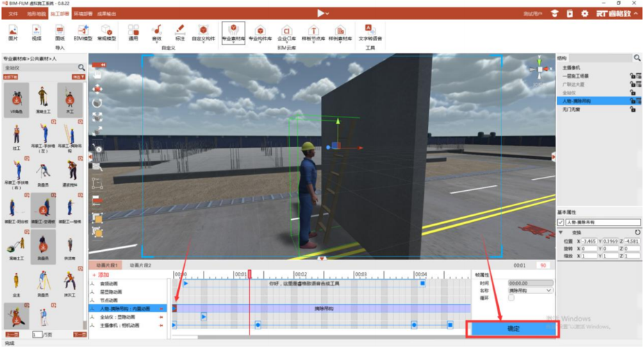Image resolution: width=644 pixels, height=347 pixels.
Task: Open the 企业口库 enterprise library
Action: [x=286, y=33]
